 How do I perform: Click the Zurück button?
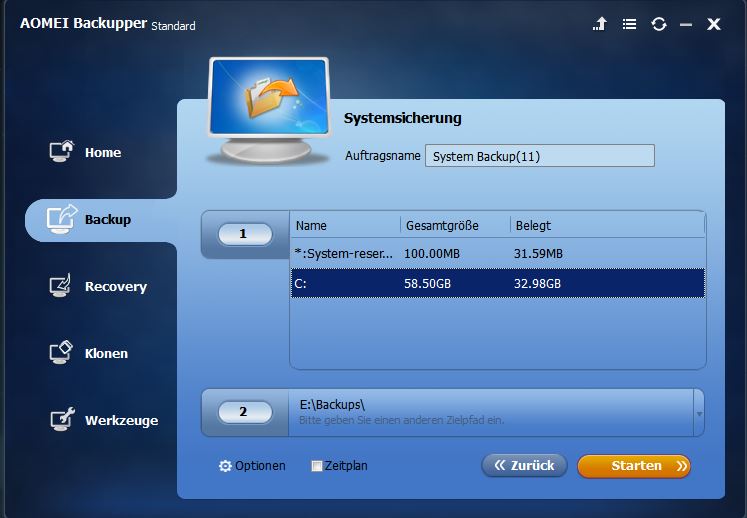click(524, 465)
